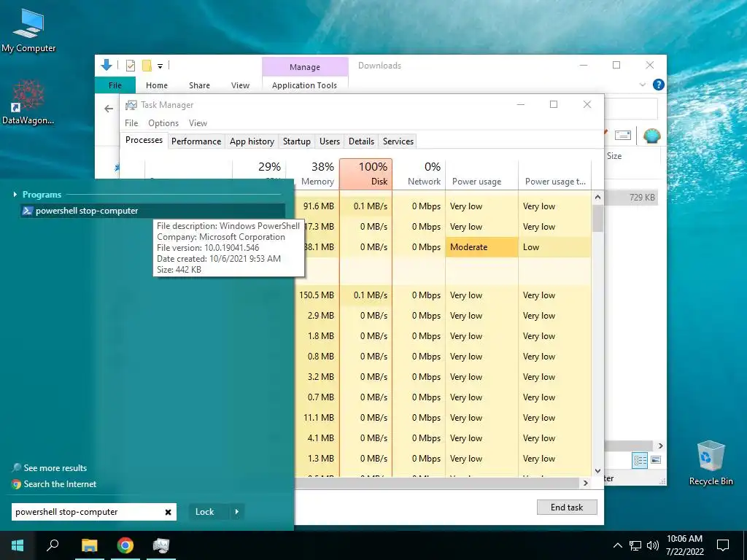
Task: Open File Explorer from taskbar
Action: [x=89, y=545]
